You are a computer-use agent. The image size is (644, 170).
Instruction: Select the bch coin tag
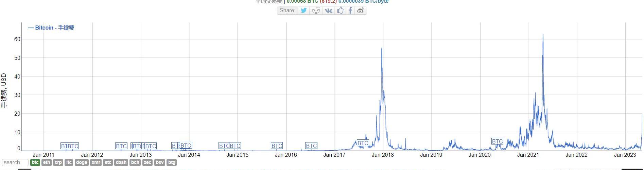[135, 163]
